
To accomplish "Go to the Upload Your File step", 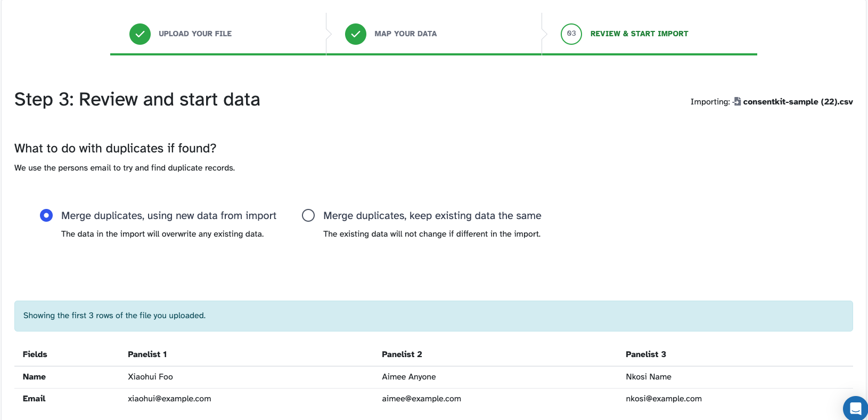I will click(195, 34).
